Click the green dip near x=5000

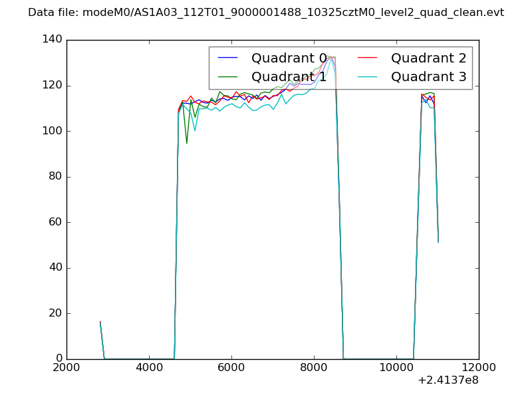[x=186, y=142]
